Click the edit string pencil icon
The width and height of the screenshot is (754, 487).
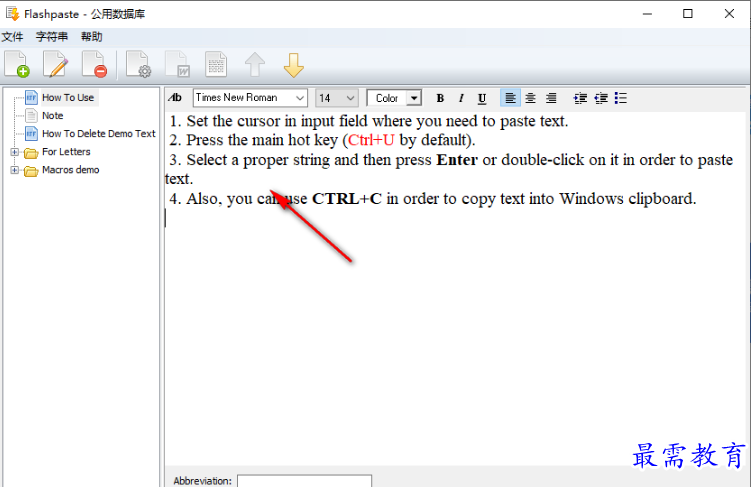click(x=56, y=64)
